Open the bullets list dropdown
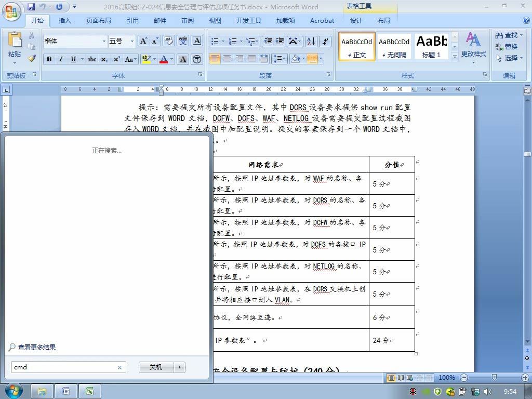The image size is (532, 399). coord(223,42)
